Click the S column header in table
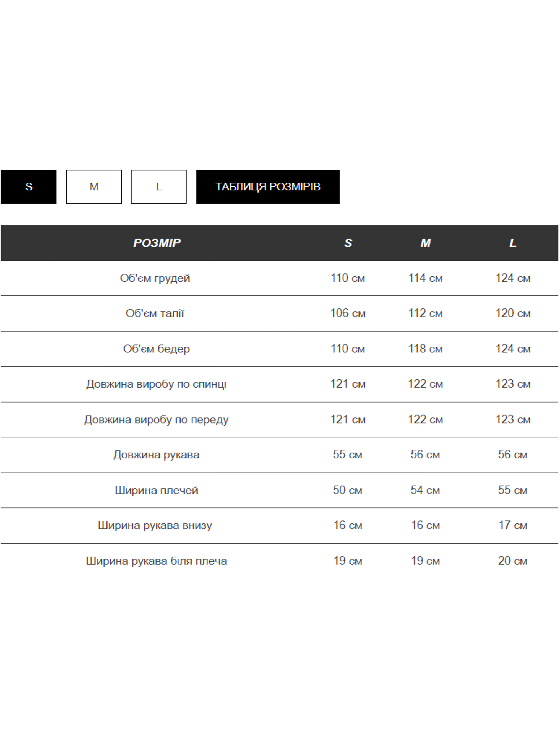 pyautogui.click(x=348, y=243)
